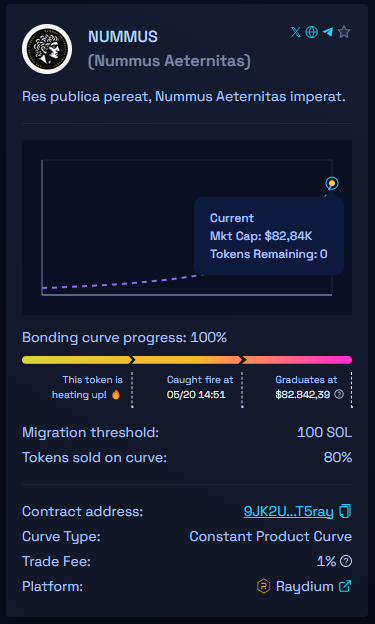The image size is (375, 624).
Task: Click the Raydium platform logo
Action: (264, 586)
